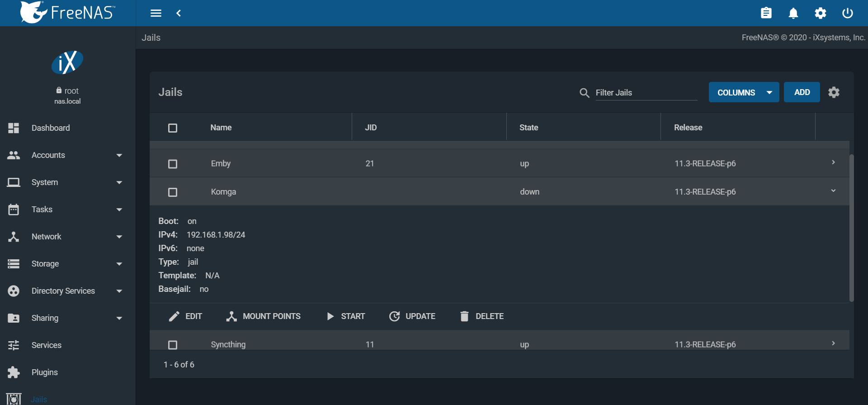Click the back chevron to collapse the sidebar
Screen dimensions: 868x405
[x=179, y=13]
